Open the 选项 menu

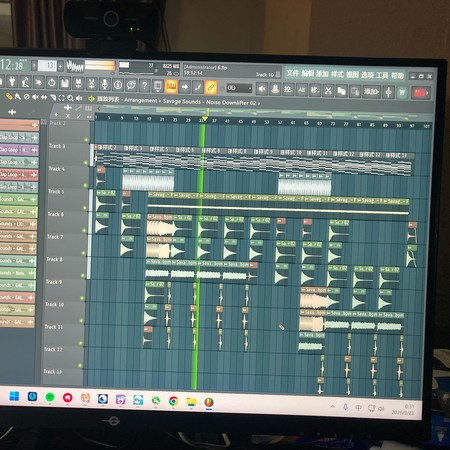[367, 75]
